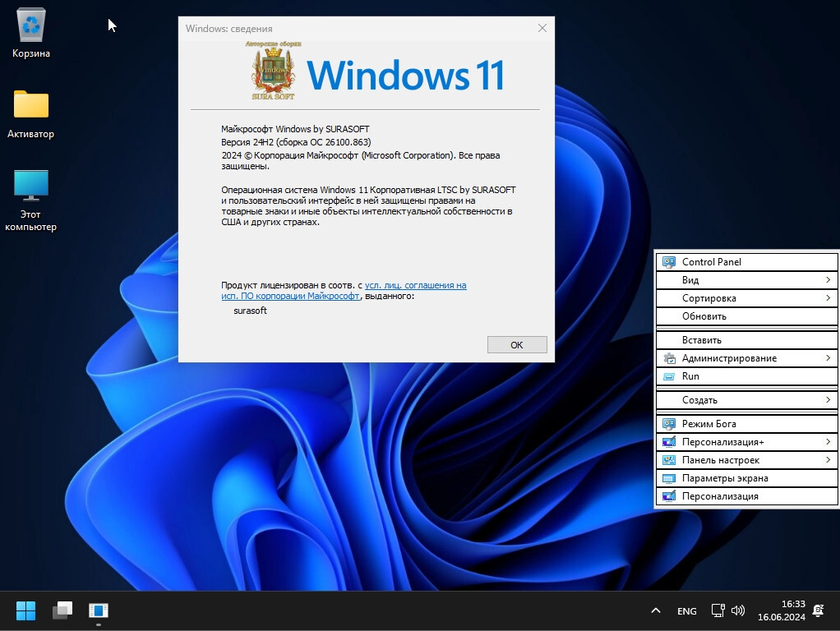
Task: Select Режим Бога menu entry
Action: point(708,424)
